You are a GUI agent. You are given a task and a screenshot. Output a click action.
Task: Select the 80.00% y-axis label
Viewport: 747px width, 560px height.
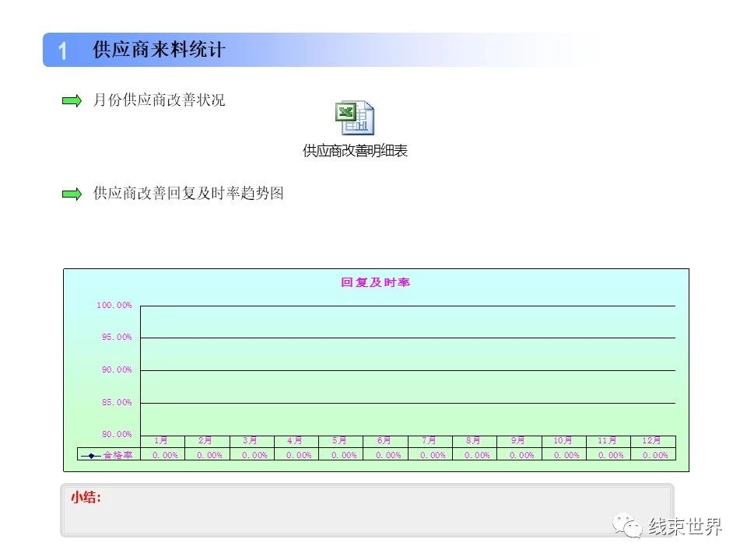click(x=117, y=434)
